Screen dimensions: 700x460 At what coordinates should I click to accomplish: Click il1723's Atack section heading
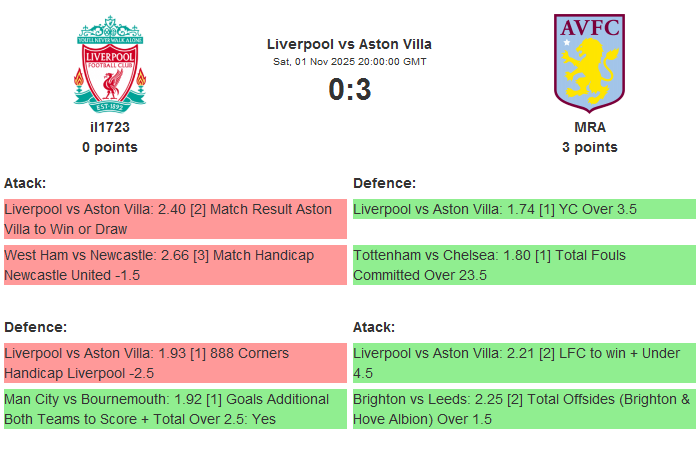click(25, 183)
